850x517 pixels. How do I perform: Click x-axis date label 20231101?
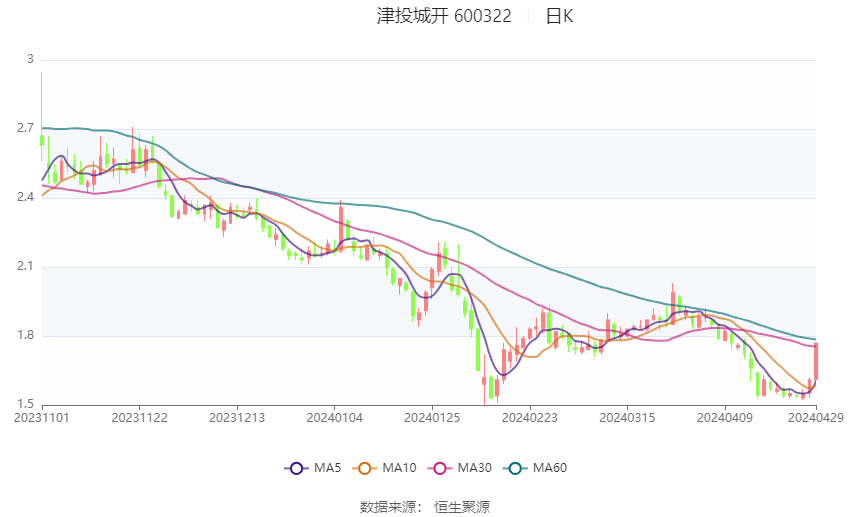point(42,418)
